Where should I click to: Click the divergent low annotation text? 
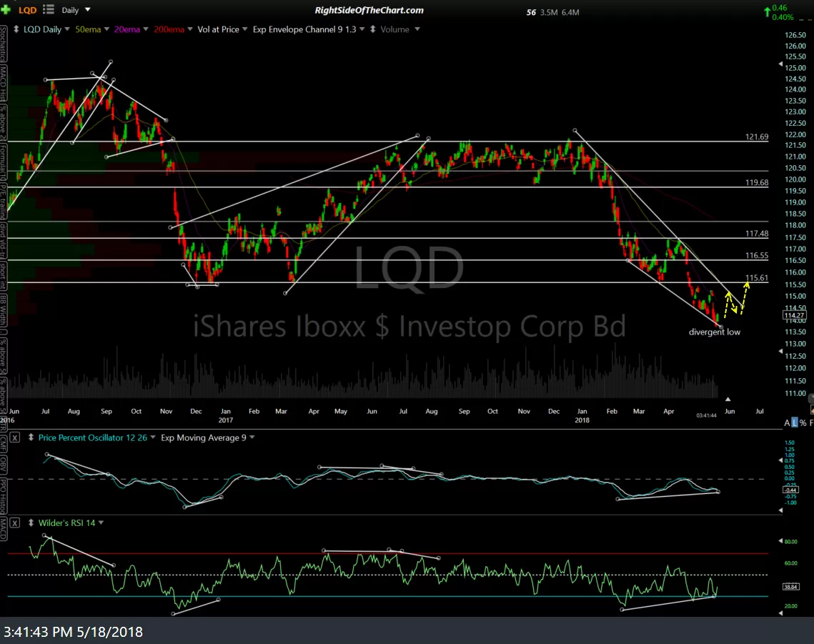pos(715,332)
